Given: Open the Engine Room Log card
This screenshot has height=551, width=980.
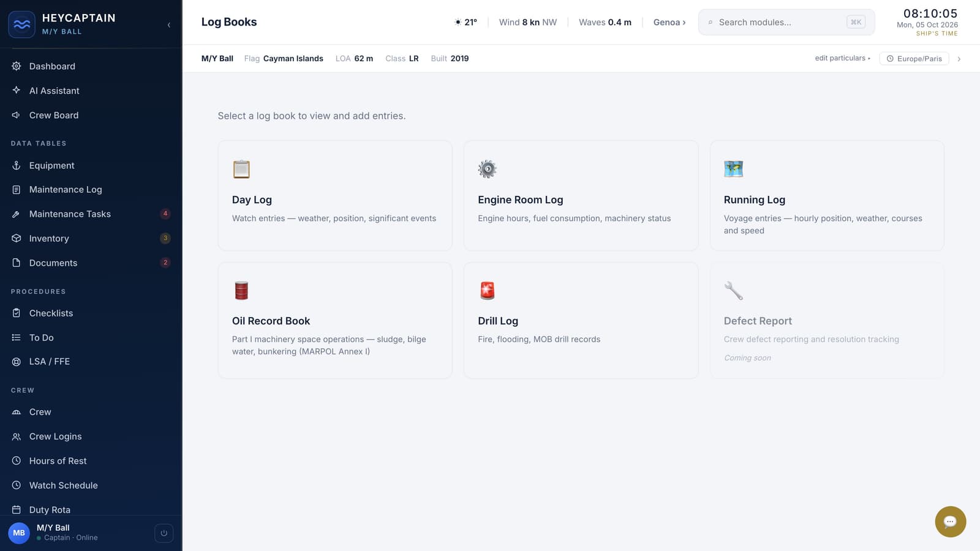Looking at the screenshot, I should point(581,195).
